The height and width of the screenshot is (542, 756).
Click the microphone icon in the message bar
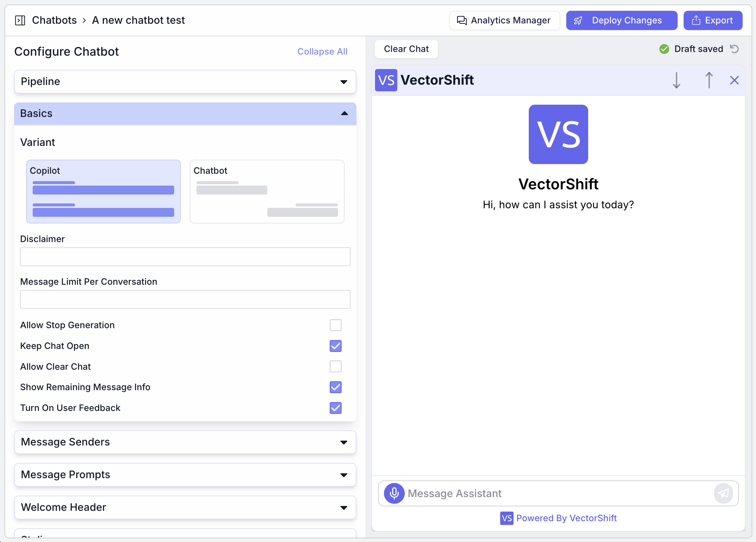pos(394,493)
